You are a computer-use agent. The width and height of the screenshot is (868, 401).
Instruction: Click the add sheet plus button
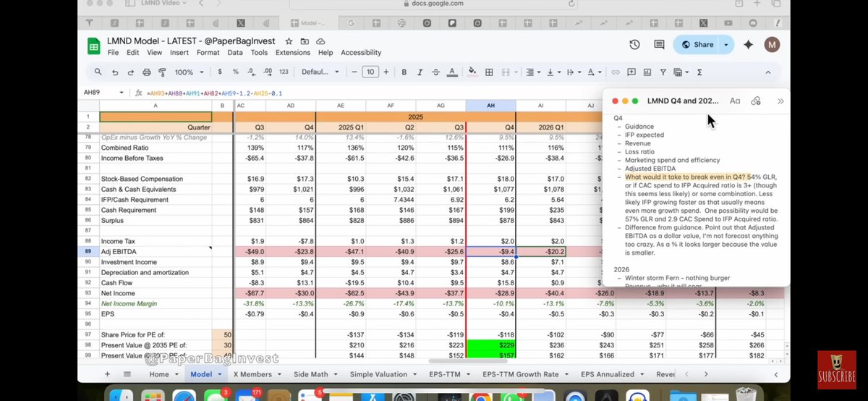click(108, 374)
